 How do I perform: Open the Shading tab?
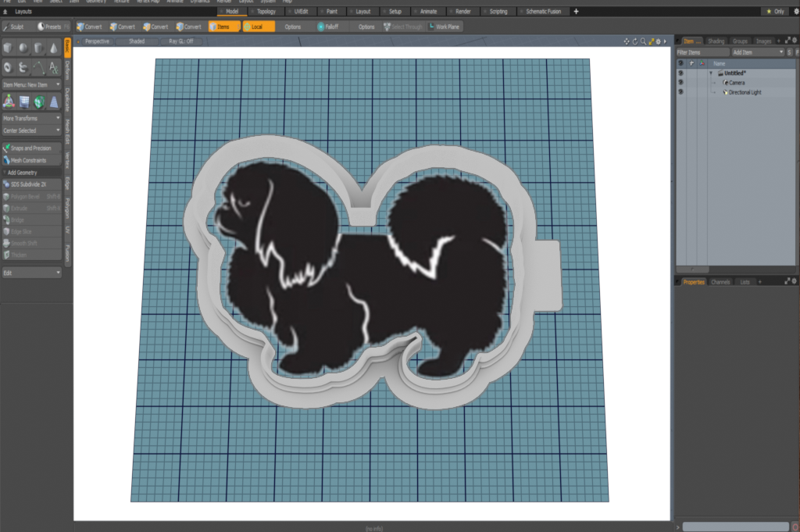(x=716, y=41)
